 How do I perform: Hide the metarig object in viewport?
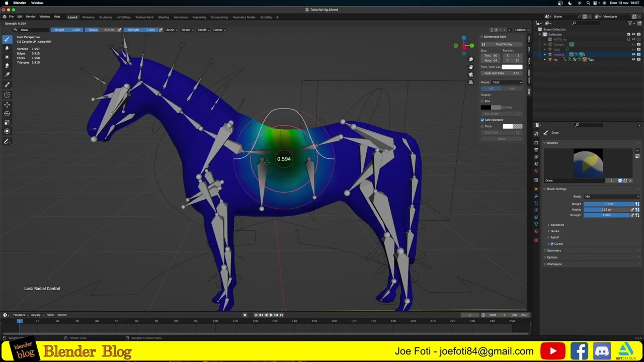point(633,54)
